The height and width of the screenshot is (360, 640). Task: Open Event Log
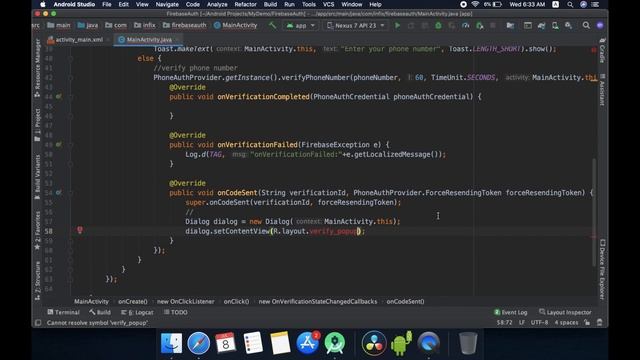[511, 312]
